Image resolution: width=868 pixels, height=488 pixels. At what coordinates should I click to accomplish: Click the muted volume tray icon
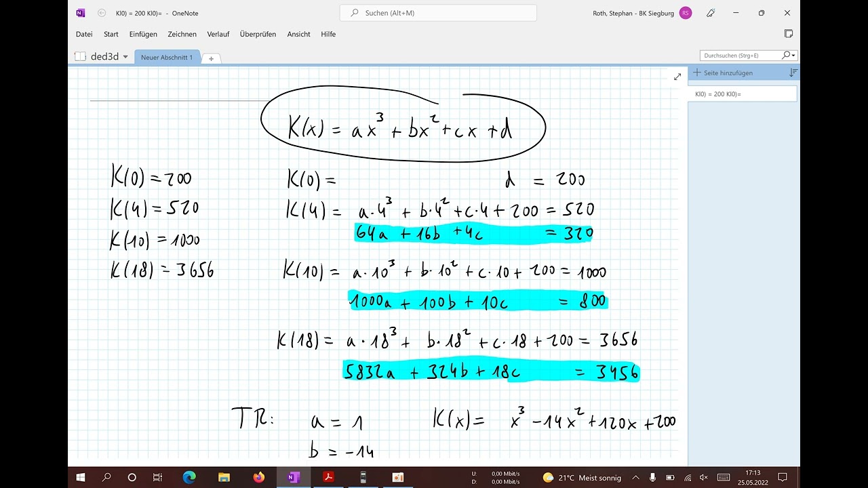[x=704, y=477]
